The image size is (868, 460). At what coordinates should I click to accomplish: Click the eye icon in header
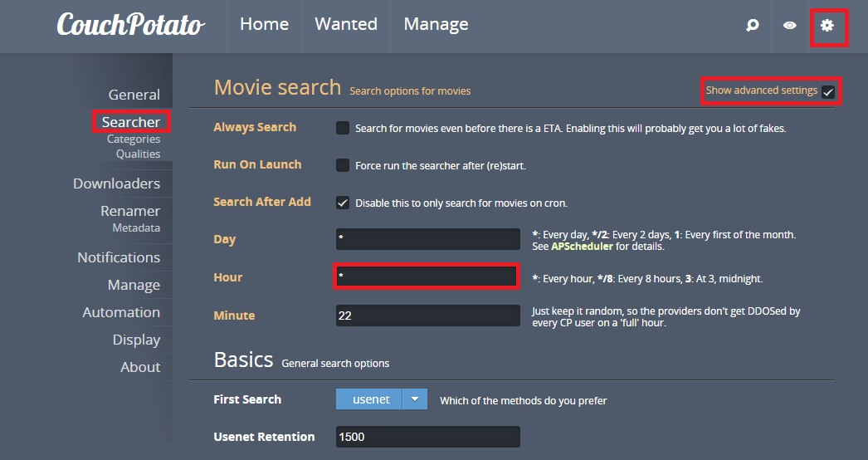(x=790, y=26)
